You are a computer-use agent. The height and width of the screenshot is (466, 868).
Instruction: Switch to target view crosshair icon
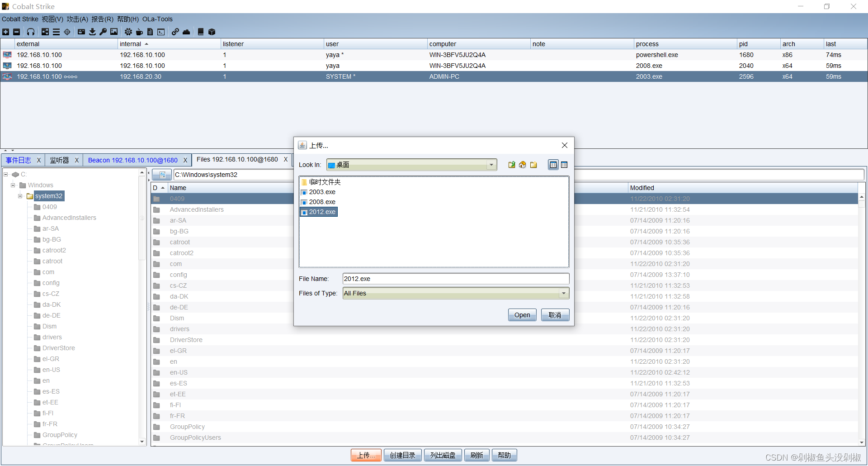click(67, 32)
